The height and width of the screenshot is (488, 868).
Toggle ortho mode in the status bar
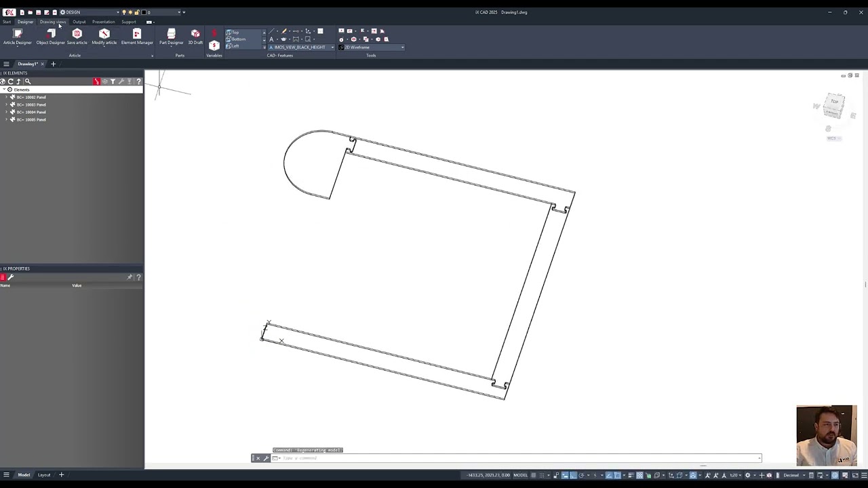pos(573,475)
